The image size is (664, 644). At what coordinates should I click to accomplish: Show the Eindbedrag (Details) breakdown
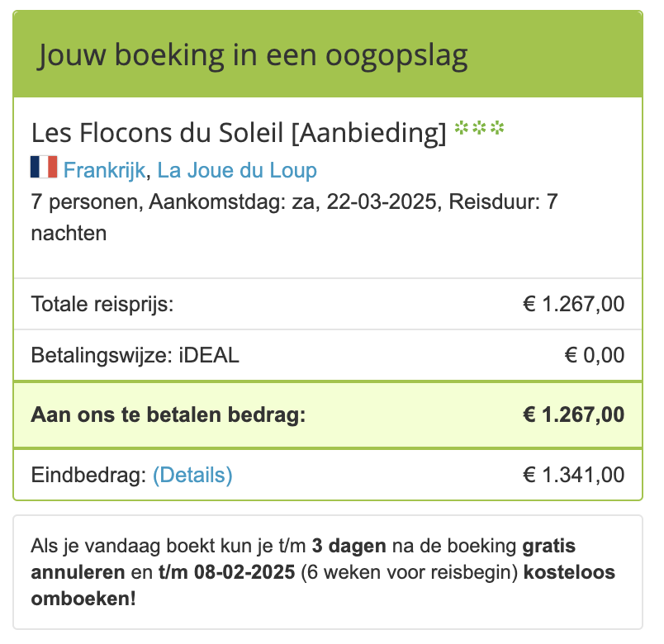[192, 475]
